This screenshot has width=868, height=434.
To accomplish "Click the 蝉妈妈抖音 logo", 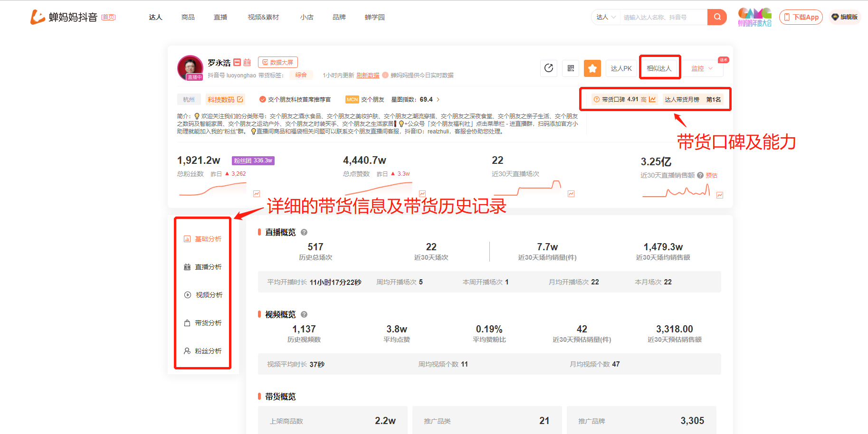I will pyautogui.click(x=64, y=17).
